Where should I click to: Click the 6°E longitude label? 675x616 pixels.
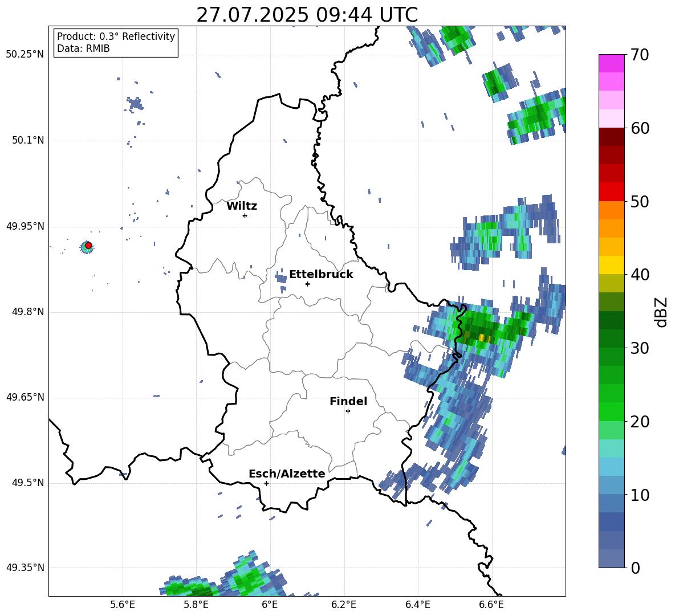coord(270,605)
